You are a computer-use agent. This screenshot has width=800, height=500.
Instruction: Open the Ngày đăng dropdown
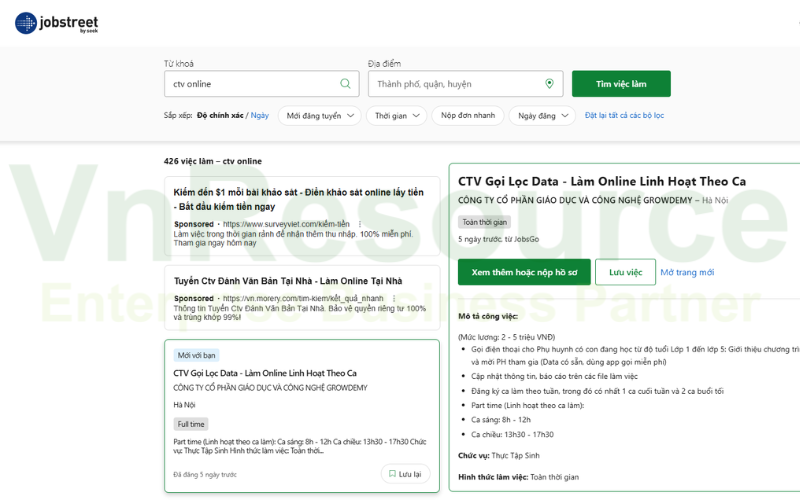click(542, 116)
